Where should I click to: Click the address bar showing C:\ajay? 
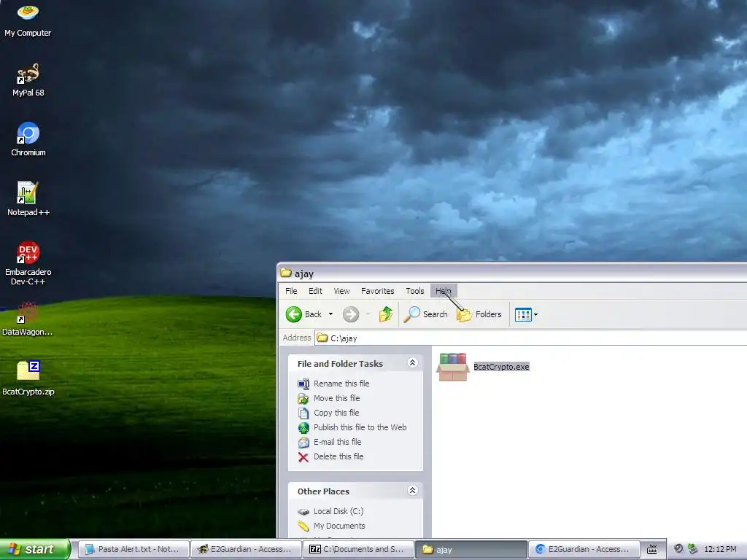tap(531, 338)
